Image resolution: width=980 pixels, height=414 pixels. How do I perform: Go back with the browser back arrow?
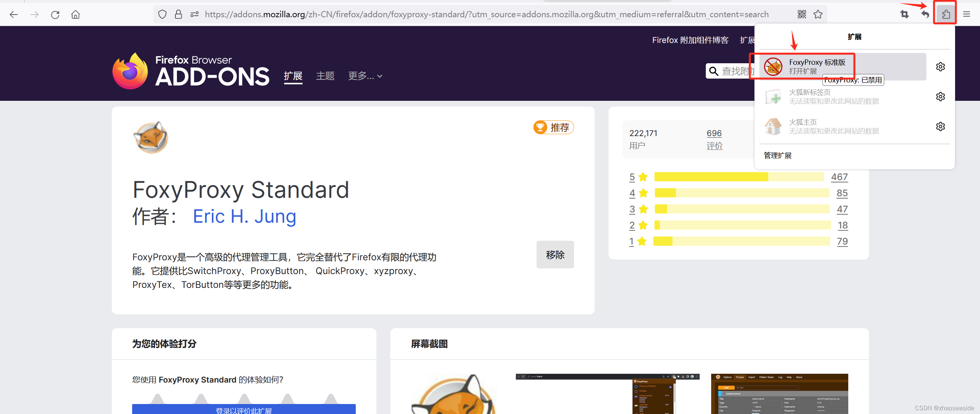[x=14, y=15]
